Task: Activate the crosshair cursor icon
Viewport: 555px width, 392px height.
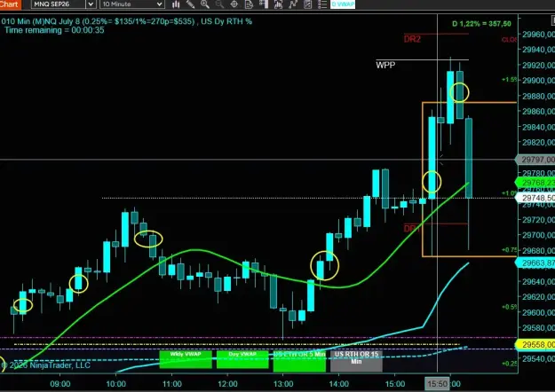Action: (x=234, y=4)
